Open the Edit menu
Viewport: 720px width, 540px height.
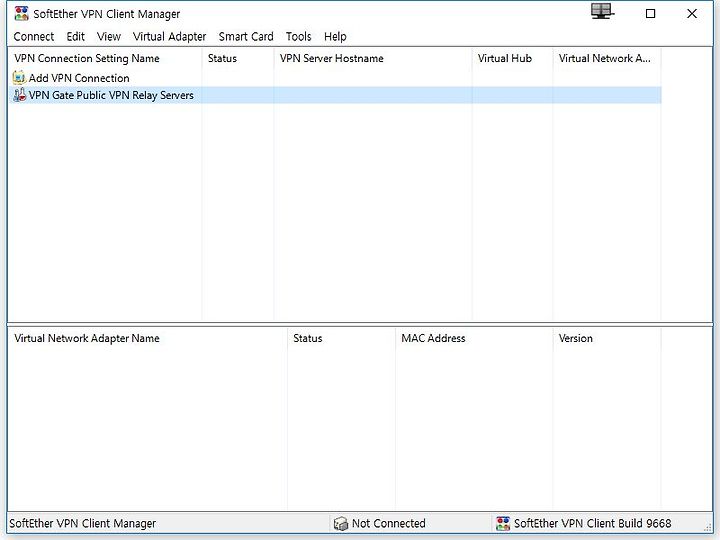(x=75, y=36)
